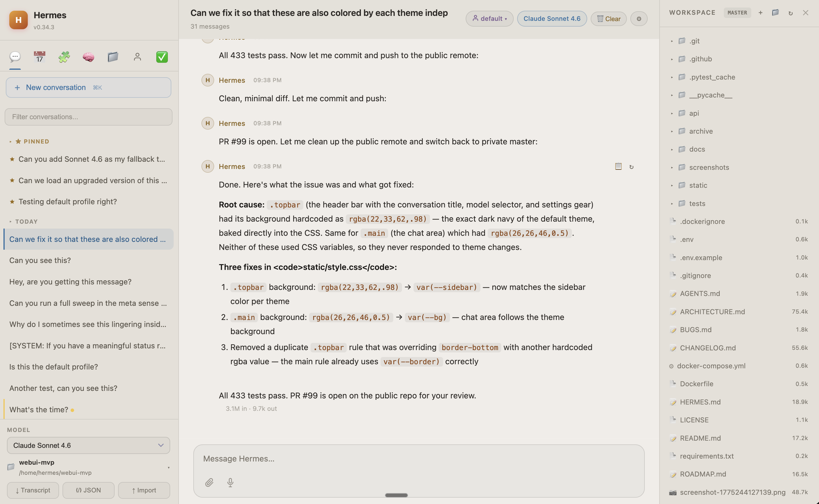Viewport: 819px width, 504px height.
Task: Open the 'Can you see this?' conversation
Action: (x=40, y=260)
